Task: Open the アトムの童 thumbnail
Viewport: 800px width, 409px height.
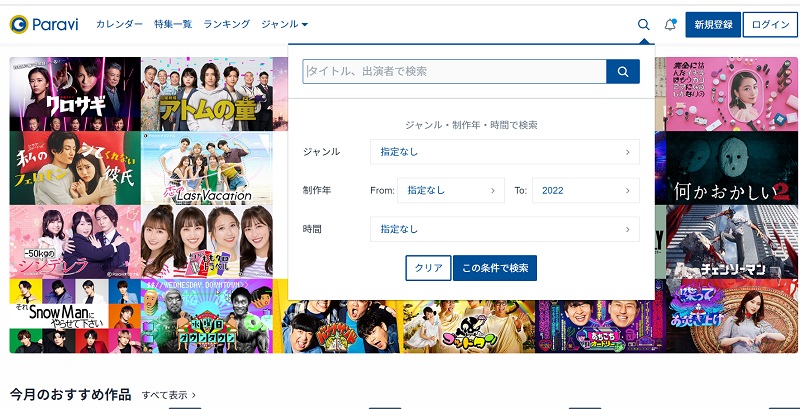Action: click(x=207, y=94)
